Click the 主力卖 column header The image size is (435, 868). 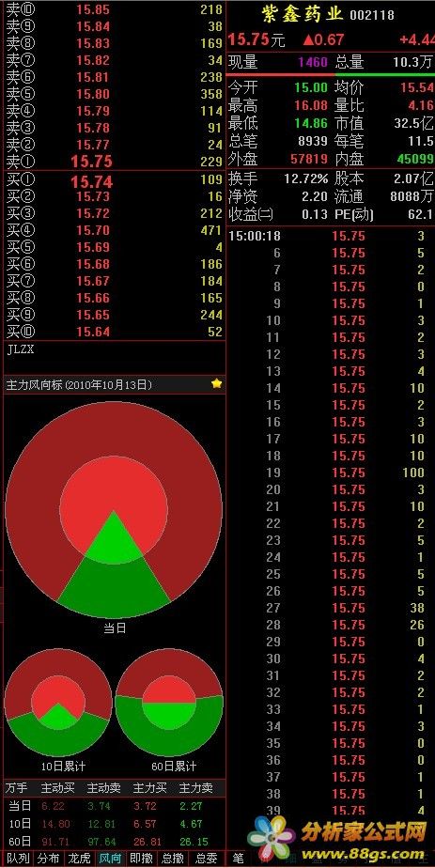(x=195, y=787)
